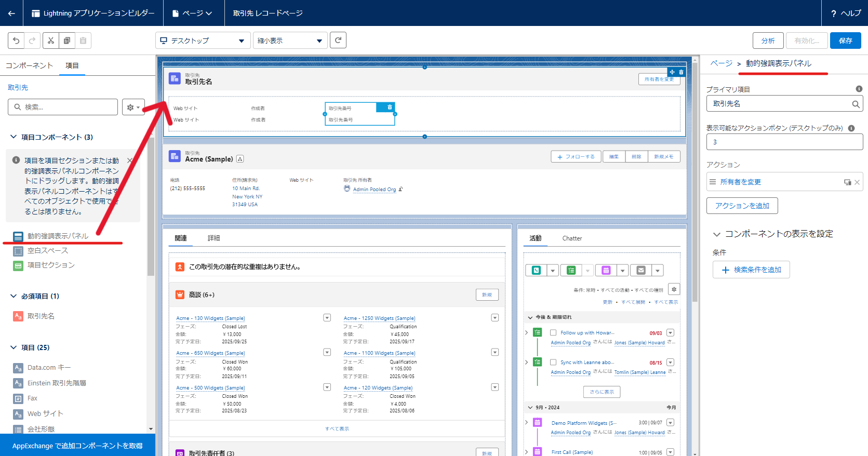The height and width of the screenshot is (456, 868).
Task: Click the field 検索 search box
Action: pos(63,107)
